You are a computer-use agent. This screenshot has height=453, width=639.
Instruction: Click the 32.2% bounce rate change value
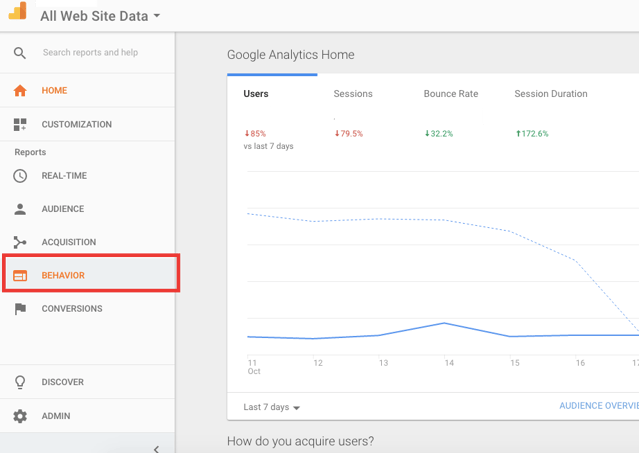[x=439, y=134]
